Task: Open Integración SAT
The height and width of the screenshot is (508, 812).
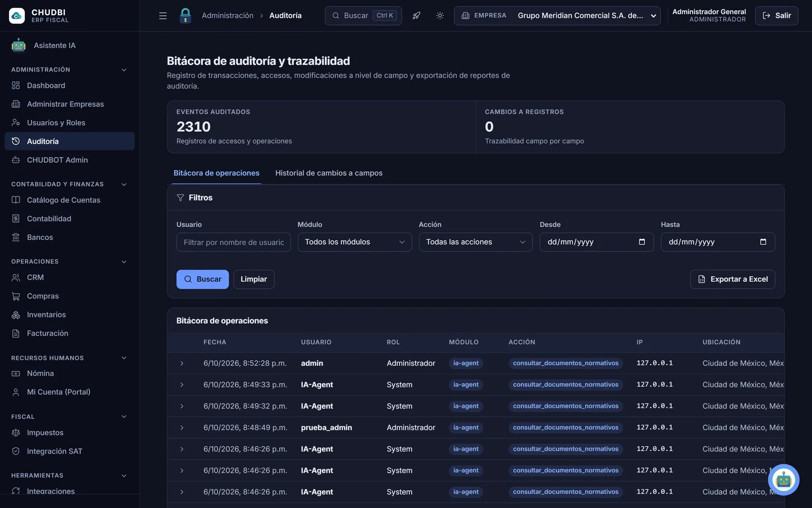Action: tap(70, 451)
